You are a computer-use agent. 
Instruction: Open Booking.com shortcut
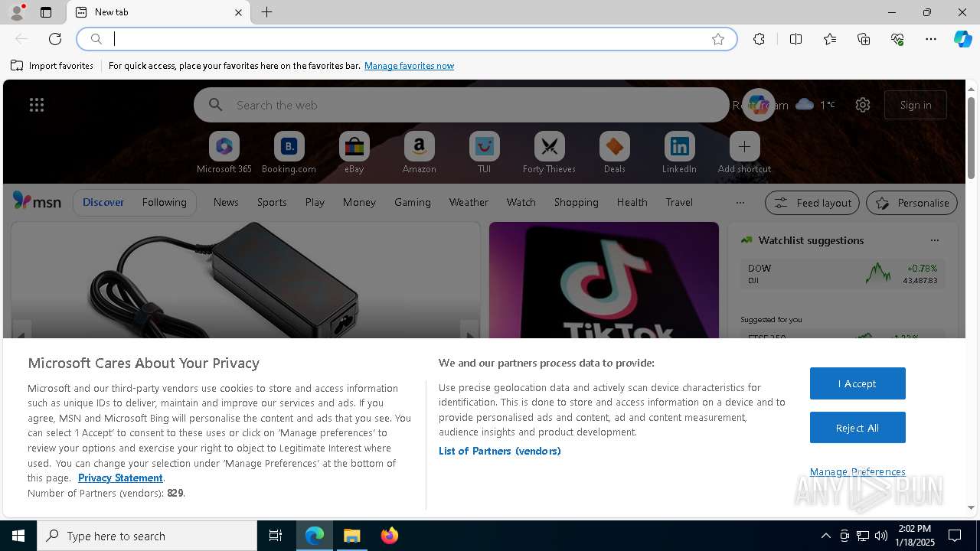pyautogui.click(x=289, y=153)
